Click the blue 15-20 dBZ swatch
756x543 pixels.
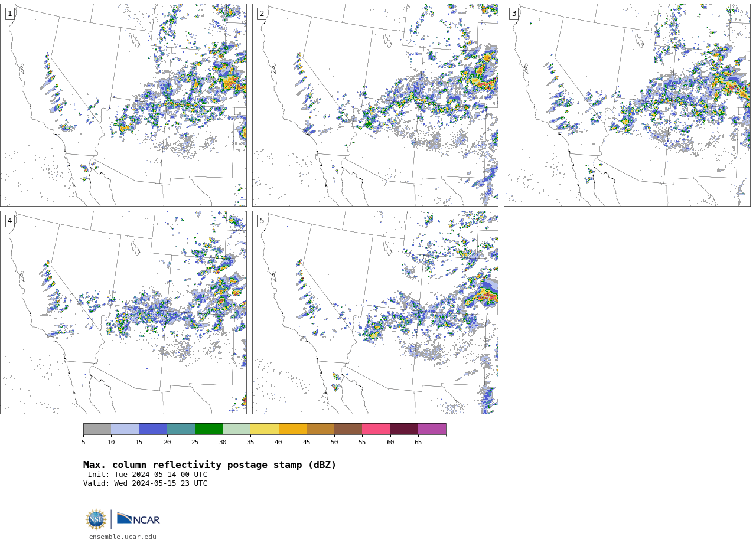[153, 429]
